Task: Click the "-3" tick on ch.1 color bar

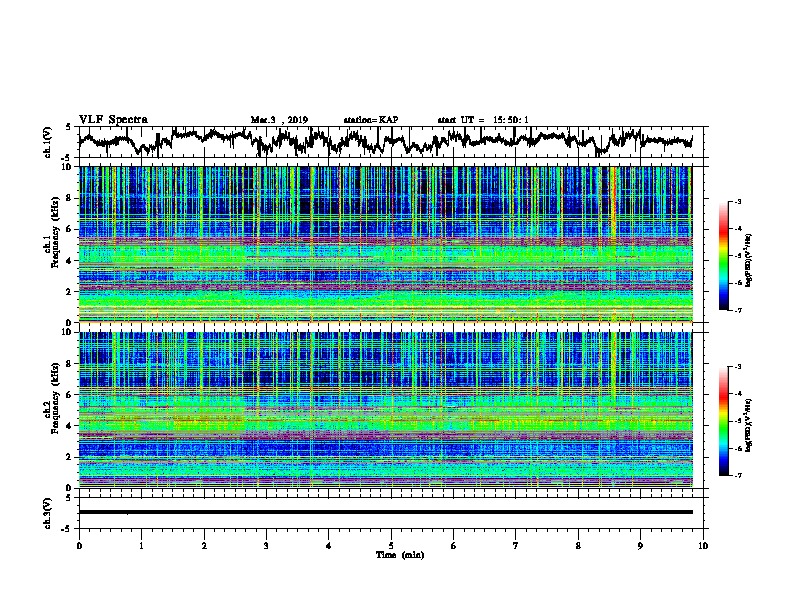Action: (x=738, y=202)
